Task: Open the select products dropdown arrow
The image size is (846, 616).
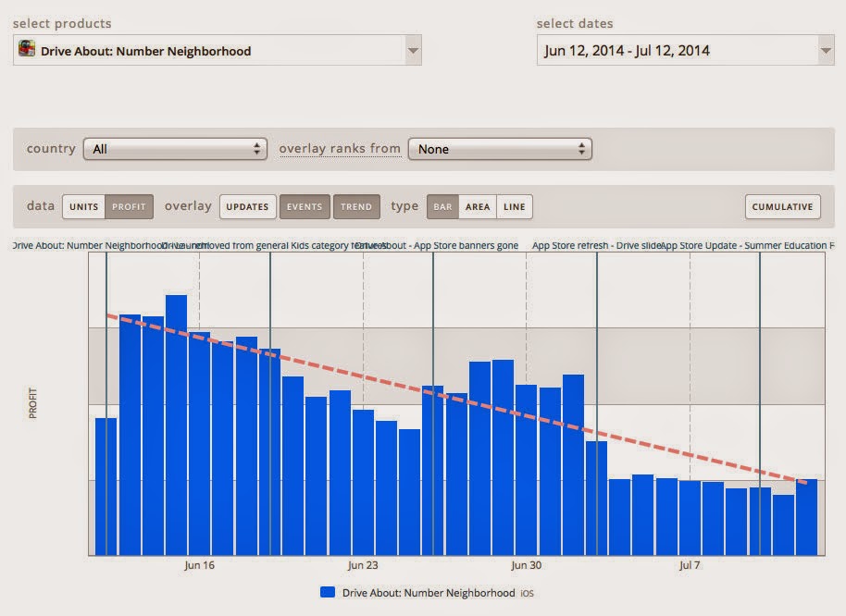Action: point(414,51)
